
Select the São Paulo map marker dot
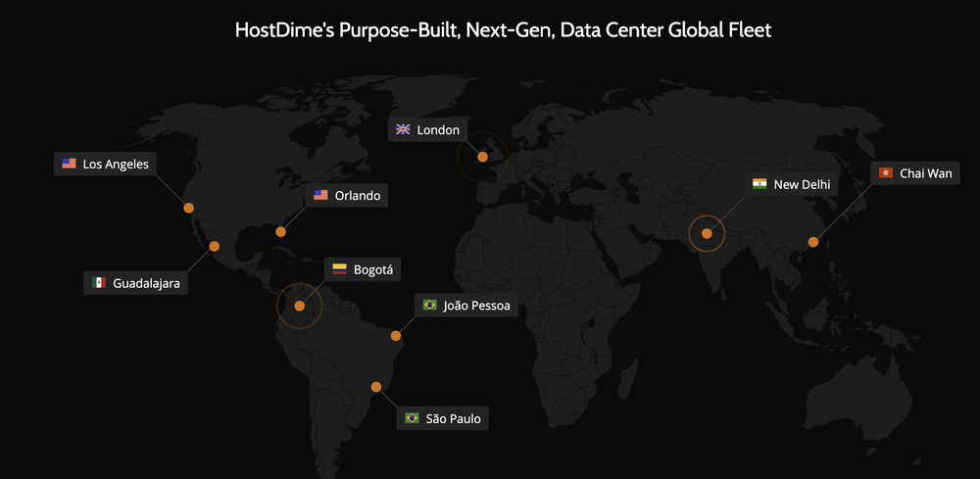(376, 387)
